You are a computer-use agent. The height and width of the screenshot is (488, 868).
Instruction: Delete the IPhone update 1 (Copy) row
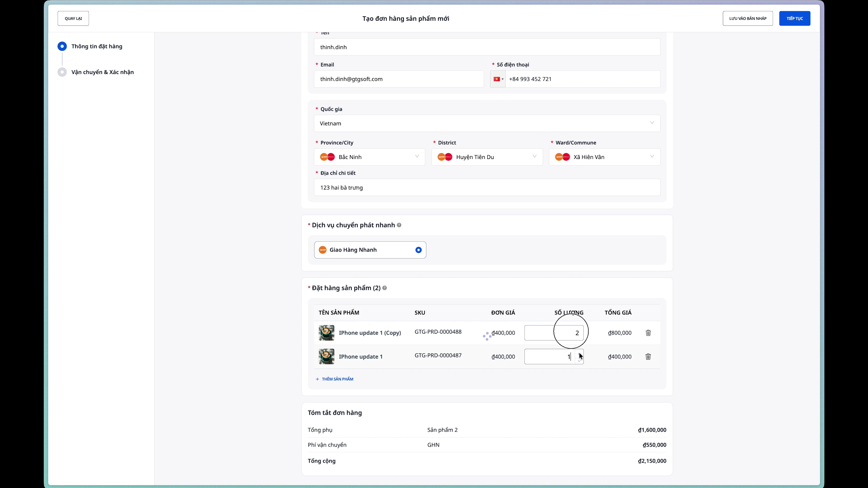[648, 333]
